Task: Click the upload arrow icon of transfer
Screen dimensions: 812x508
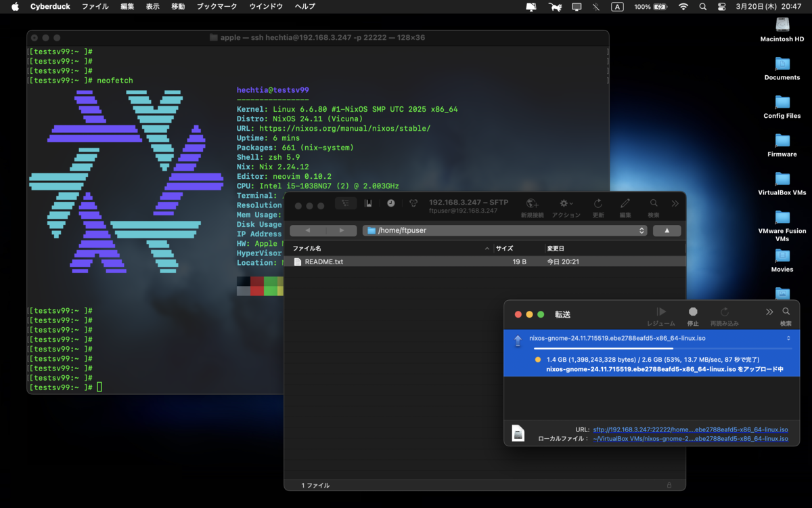Action: pos(518,341)
